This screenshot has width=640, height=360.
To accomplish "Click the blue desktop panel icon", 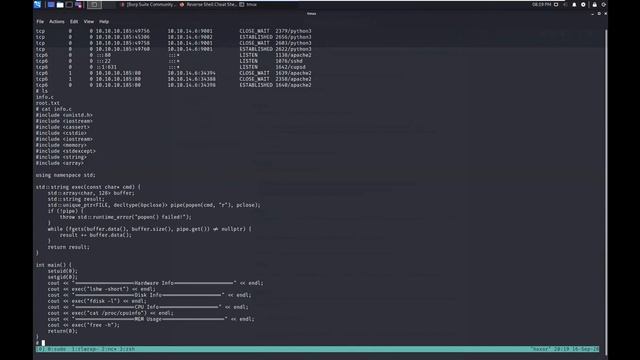I will click(x=51, y=5).
